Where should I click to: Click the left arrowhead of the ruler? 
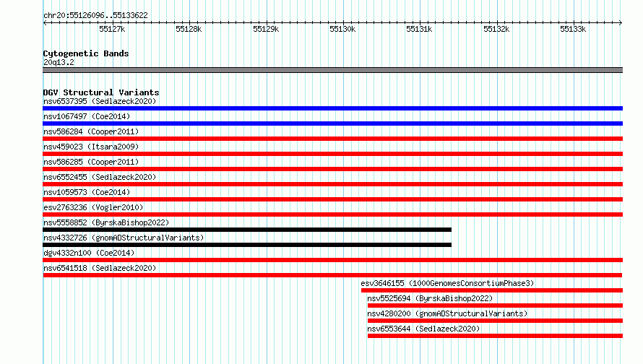[45, 22]
